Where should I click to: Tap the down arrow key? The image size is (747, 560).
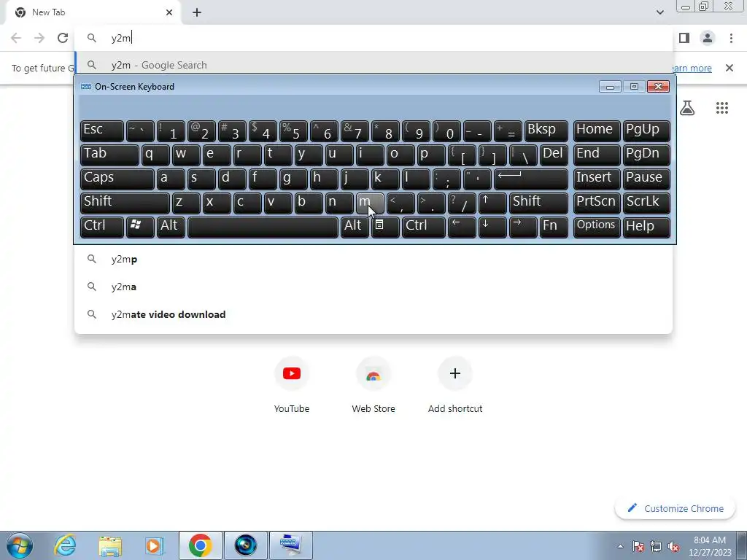pyautogui.click(x=492, y=227)
